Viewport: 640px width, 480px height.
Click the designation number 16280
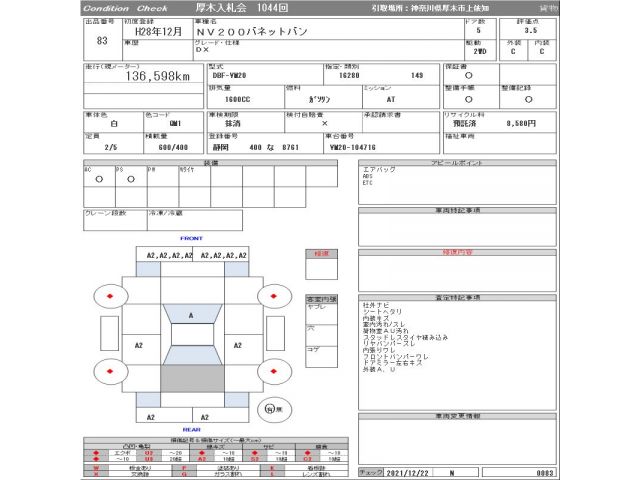tap(349, 76)
